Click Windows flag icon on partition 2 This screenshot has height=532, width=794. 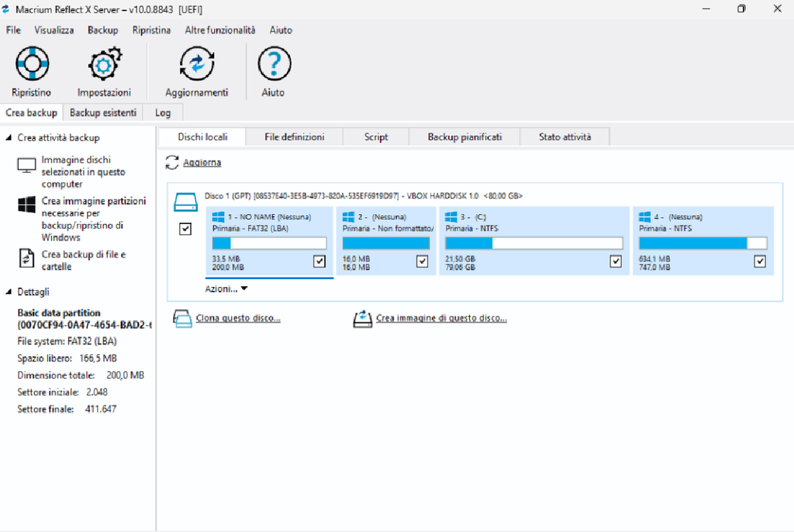pyautogui.click(x=348, y=217)
